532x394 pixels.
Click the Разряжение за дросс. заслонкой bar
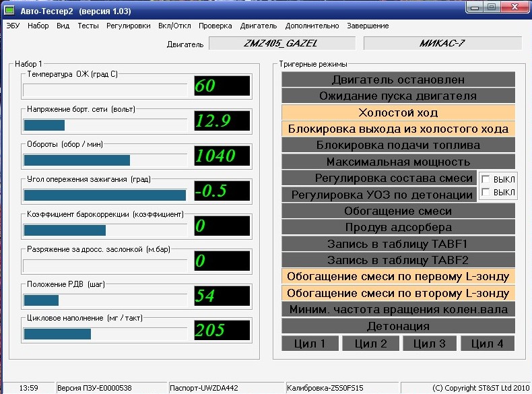pos(105,265)
